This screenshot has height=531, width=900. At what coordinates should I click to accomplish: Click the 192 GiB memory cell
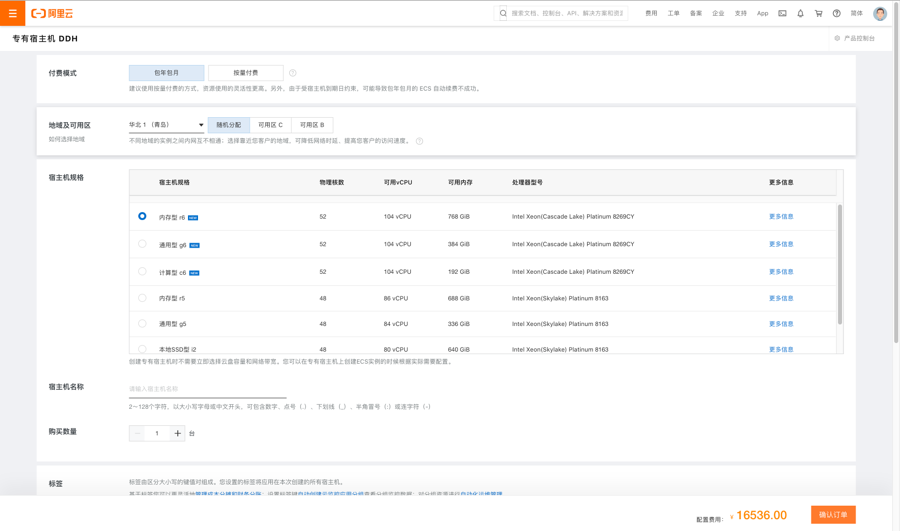click(459, 272)
